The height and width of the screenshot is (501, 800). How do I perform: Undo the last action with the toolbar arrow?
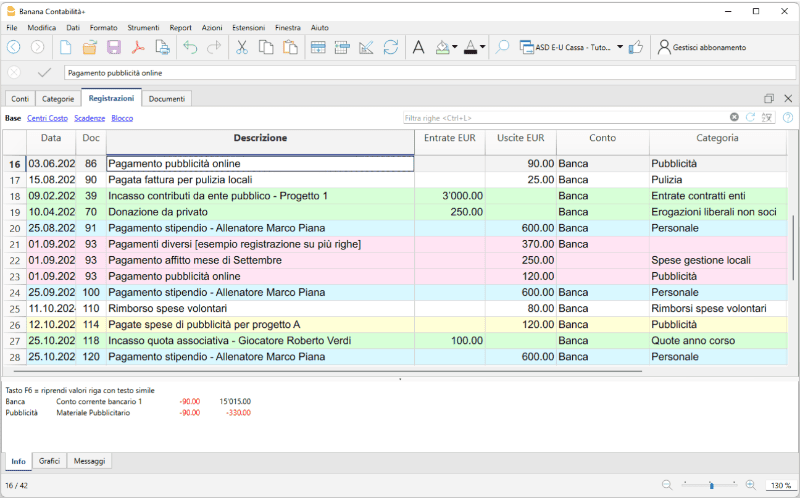tap(190, 47)
